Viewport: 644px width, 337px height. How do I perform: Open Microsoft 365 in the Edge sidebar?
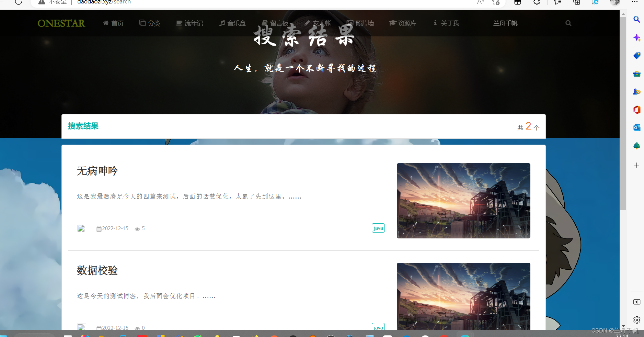pyautogui.click(x=637, y=110)
